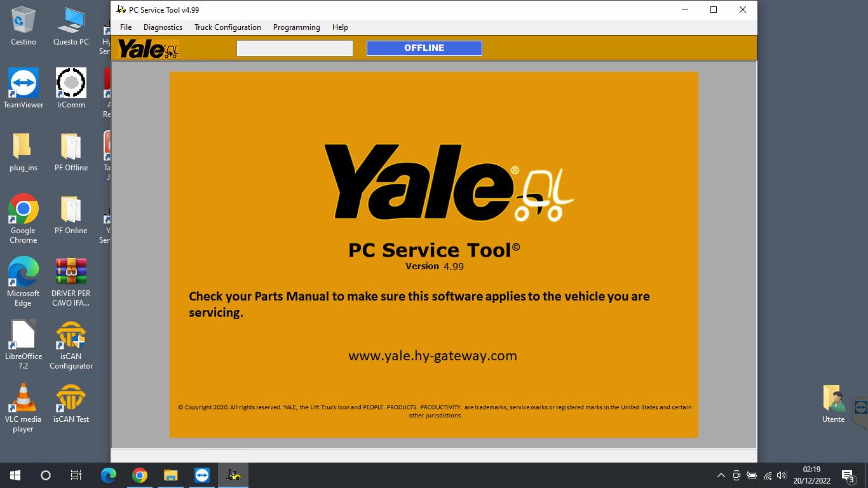Launch Edge from the taskbar
The height and width of the screenshot is (488, 868).
(x=109, y=475)
